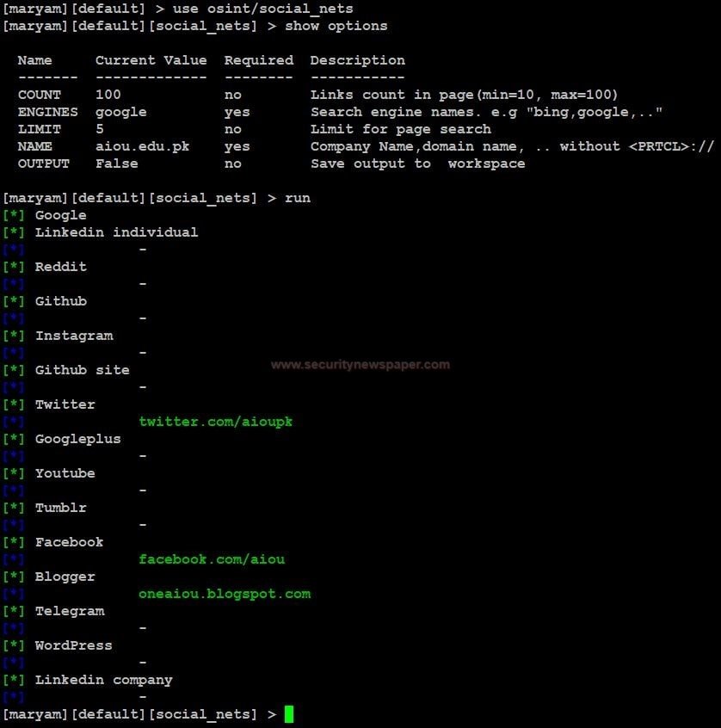Select the OUTPUT value False
The image size is (721, 728).
116,163
